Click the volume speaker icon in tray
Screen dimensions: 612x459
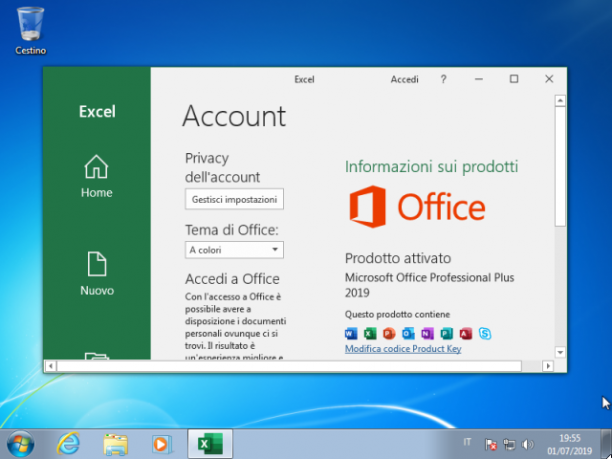click(527, 444)
